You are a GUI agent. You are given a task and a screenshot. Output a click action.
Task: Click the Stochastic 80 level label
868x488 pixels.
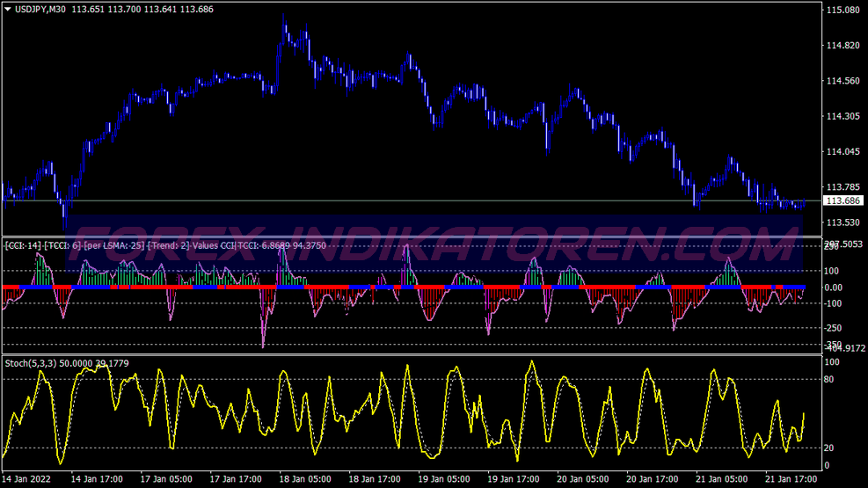pyautogui.click(x=828, y=380)
